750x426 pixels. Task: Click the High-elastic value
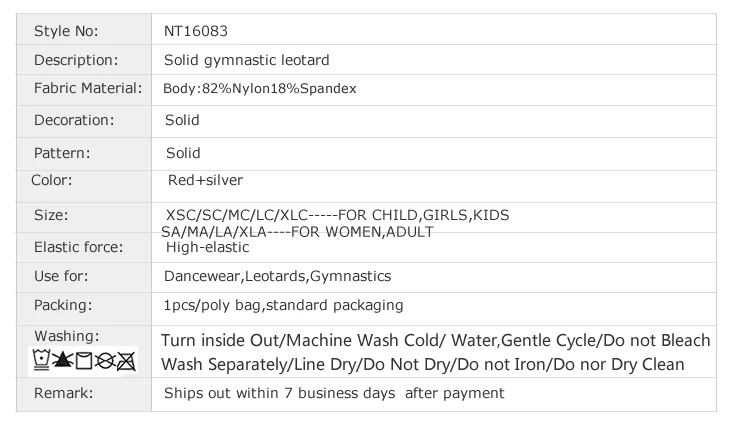pos(208,247)
